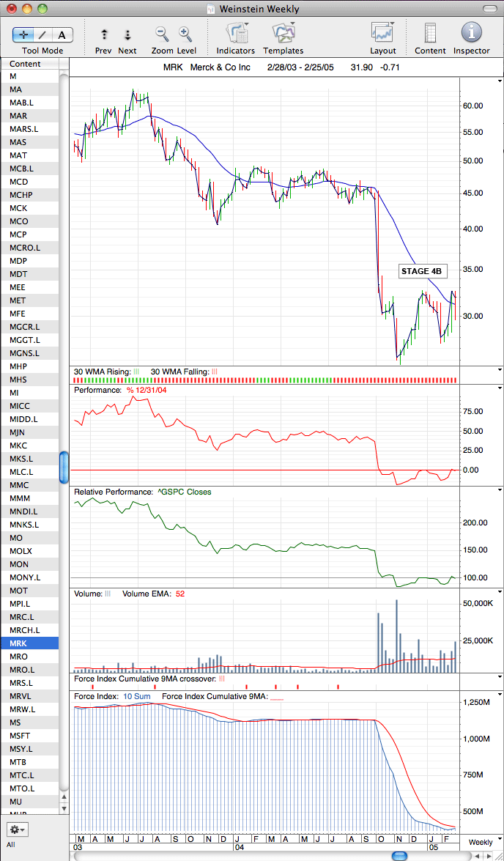The height and width of the screenshot is (861, 504).
Task: Select MOT in the symbol list
Action: pos(29,591)
